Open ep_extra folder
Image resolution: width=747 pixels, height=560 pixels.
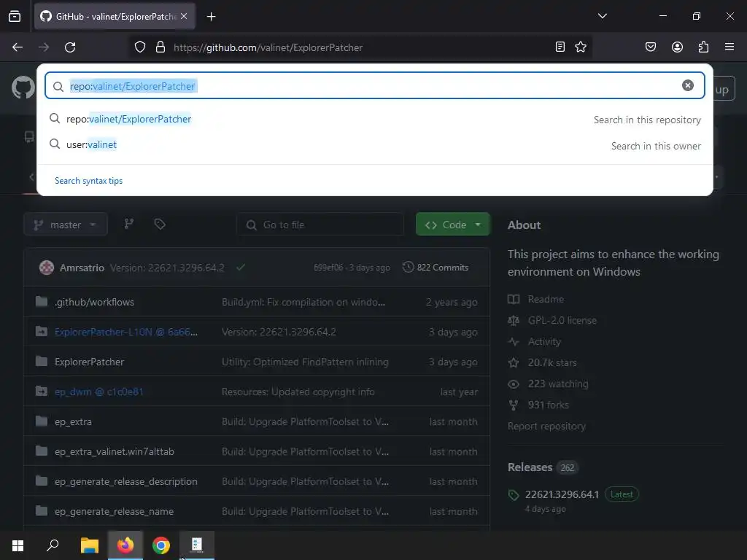tap(74, 422)
